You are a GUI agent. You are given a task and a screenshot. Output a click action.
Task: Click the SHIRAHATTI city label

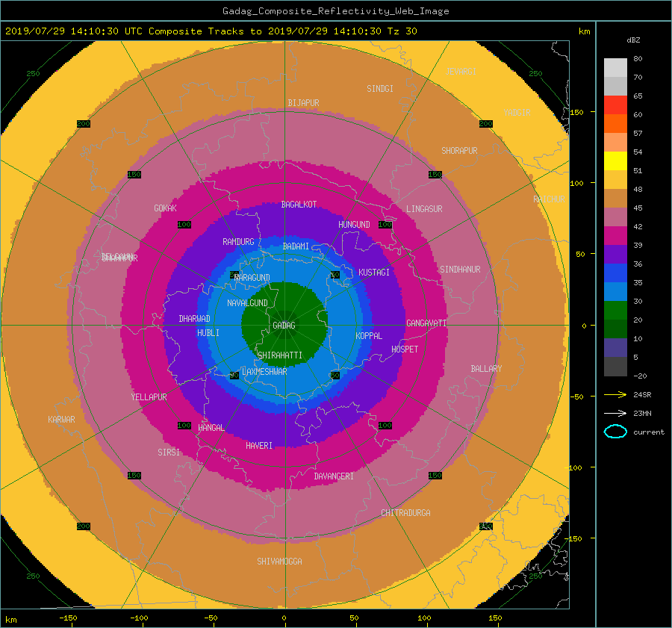pos(280,355)
